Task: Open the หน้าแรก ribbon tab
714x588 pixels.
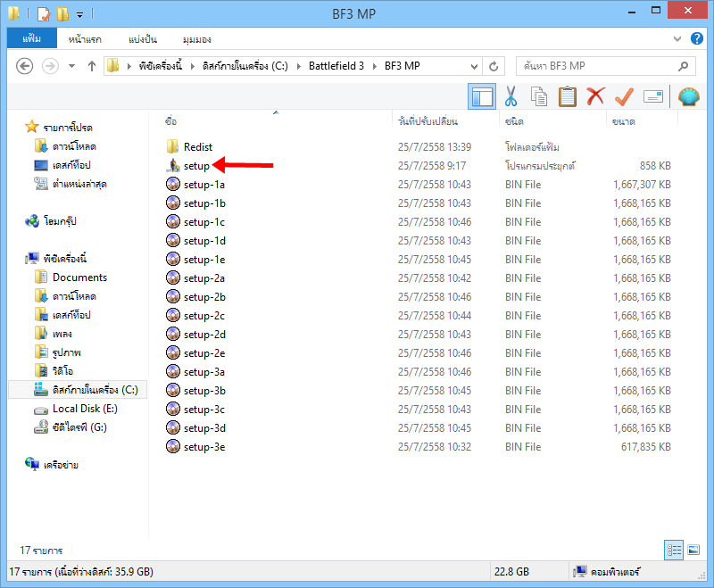Action: [85, 39]
